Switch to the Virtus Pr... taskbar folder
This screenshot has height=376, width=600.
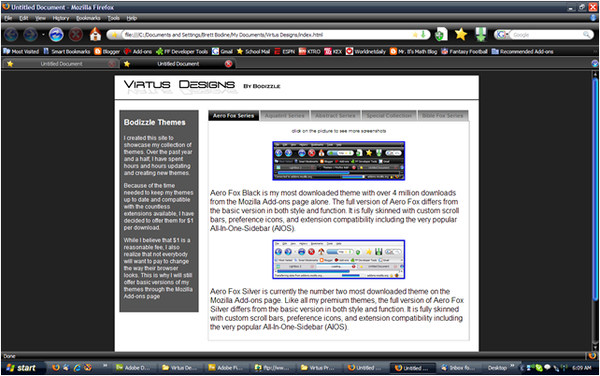coord(320,368)
